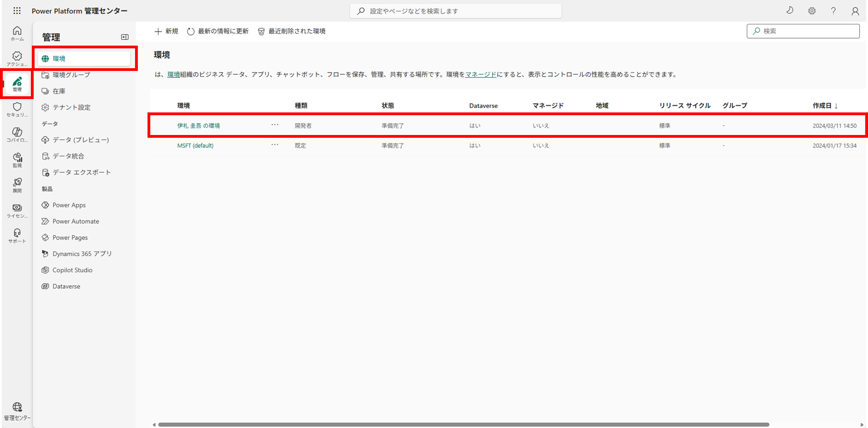Open the Security shield icon
Image resolution: width=868 pixels, height=428 pixels.
click(x=17, y=110)
